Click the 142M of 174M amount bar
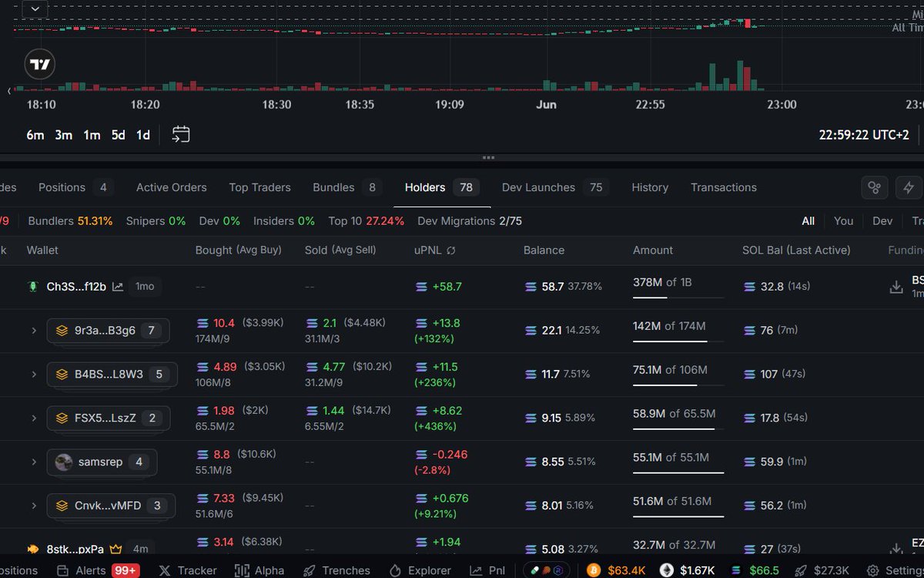The width and height of the screenshot is (924, 578). click(x=678, y=331)
